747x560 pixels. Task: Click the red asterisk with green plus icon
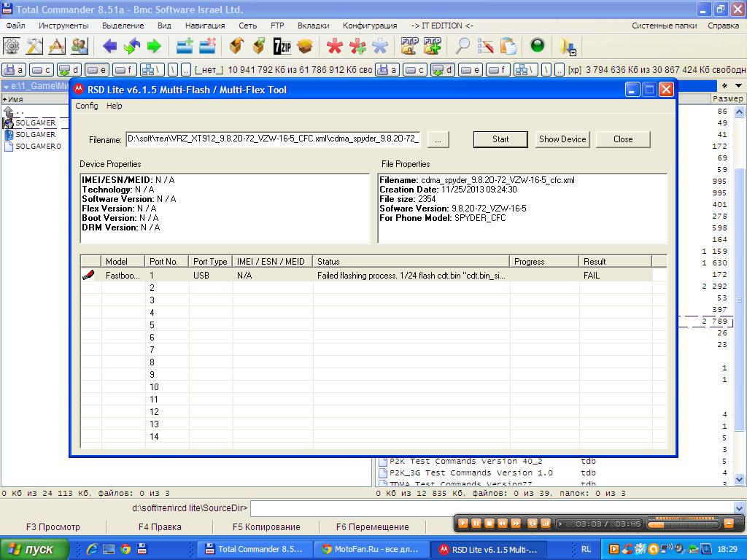(x=357, y=46)
